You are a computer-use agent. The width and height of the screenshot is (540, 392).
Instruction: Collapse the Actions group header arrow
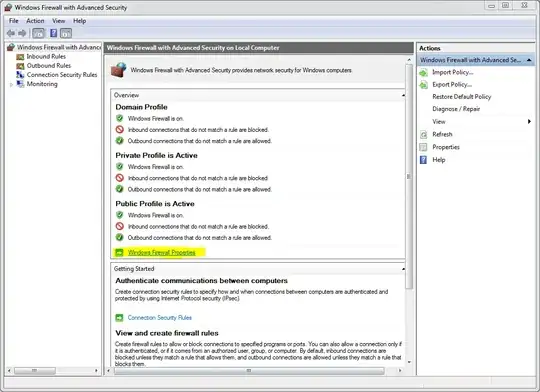click(x=529, y=60)
